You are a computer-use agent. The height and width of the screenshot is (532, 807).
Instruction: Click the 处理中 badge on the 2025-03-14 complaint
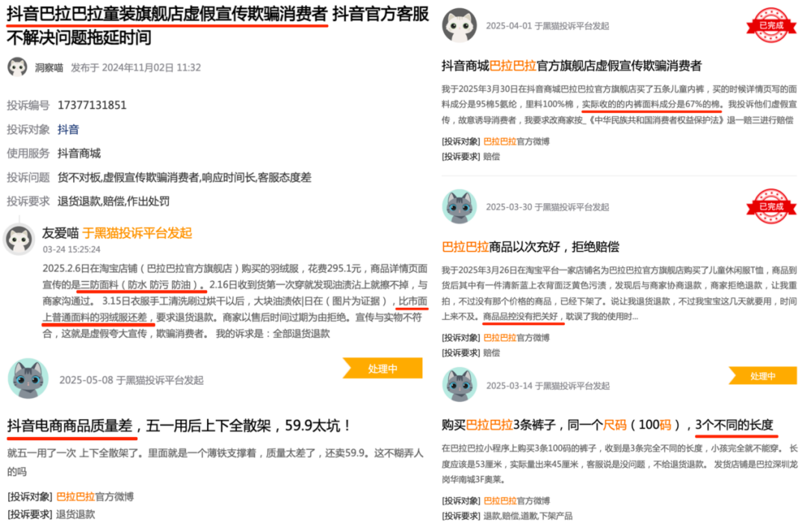(x=764, y=376)
